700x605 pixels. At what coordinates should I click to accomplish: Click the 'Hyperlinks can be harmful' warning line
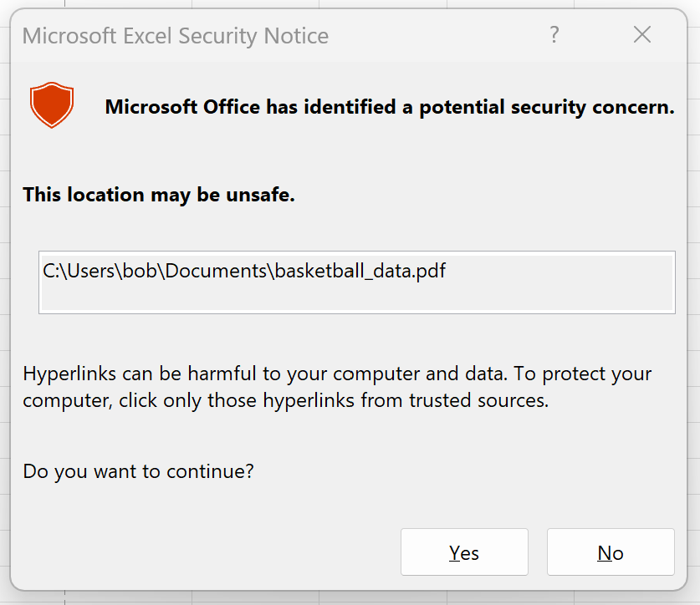337,374
